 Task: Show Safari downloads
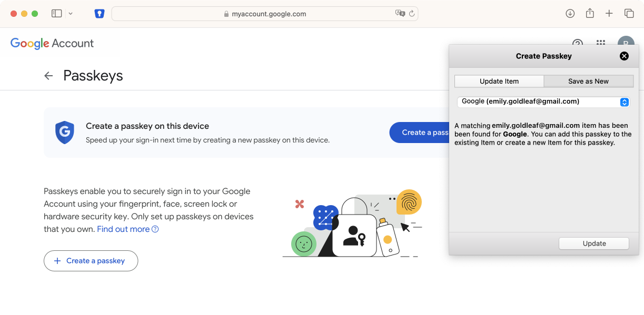(570, 14)
